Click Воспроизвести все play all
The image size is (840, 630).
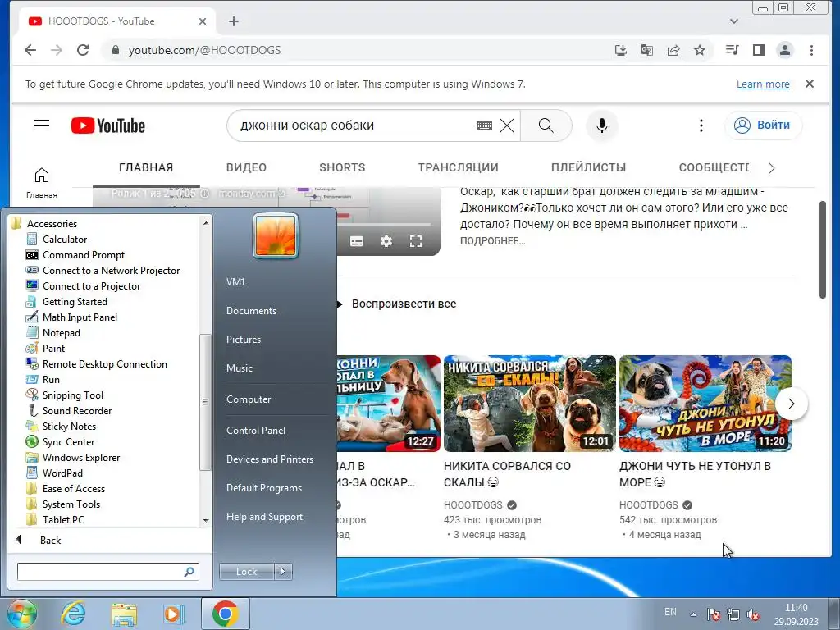(x=404, y=304)
